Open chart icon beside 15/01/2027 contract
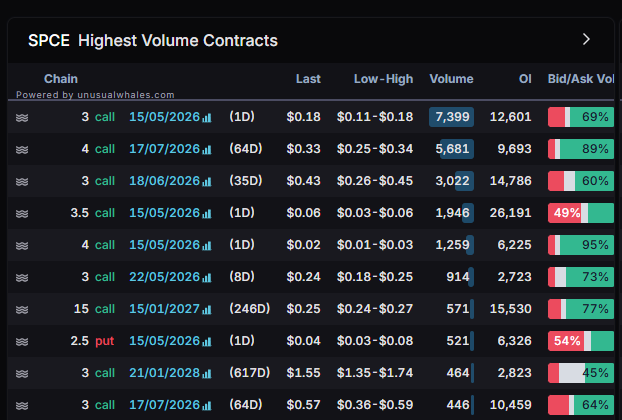622x420 pixels. [x=207, y=310]
